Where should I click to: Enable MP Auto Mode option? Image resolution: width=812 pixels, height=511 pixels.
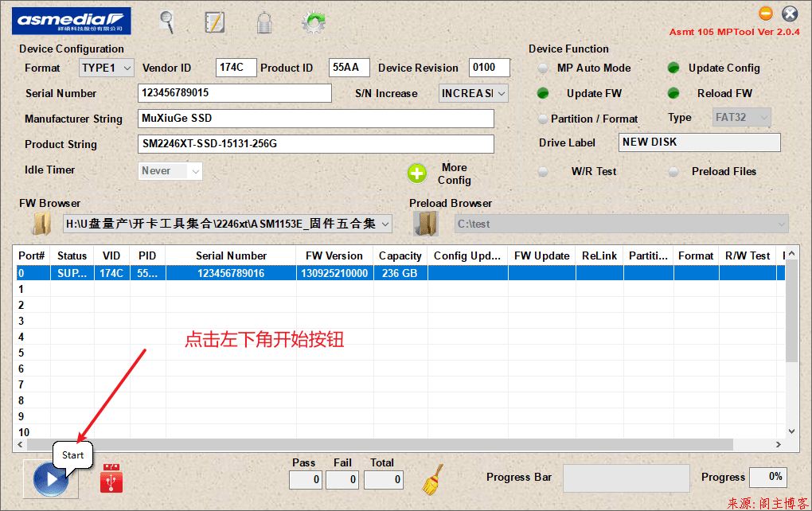543,68
